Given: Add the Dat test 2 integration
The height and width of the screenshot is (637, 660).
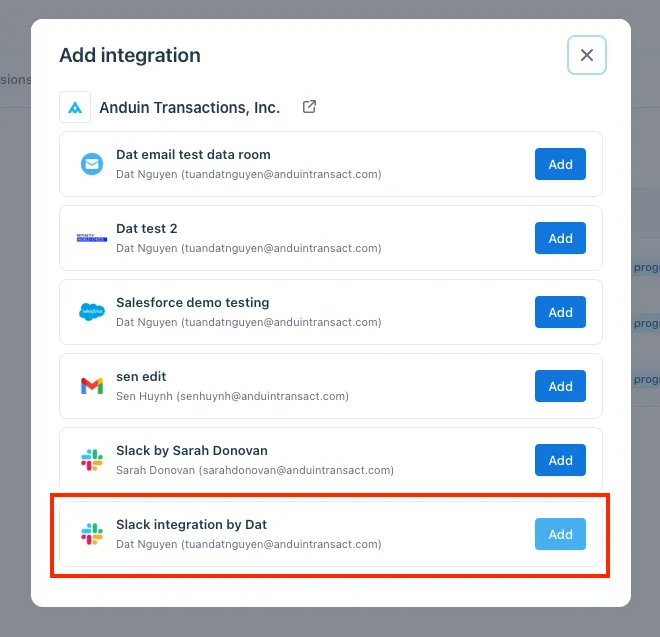Looking at the screenshot, I should tap(560, 238).
